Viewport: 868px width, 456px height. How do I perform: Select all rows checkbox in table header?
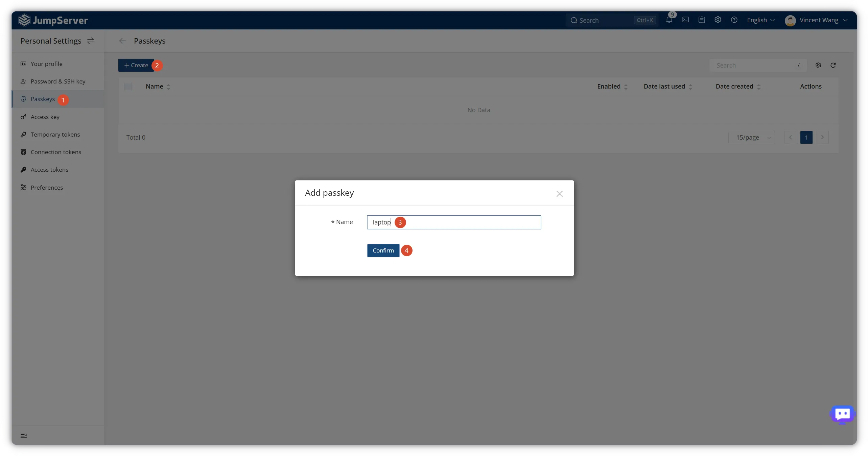128,87
